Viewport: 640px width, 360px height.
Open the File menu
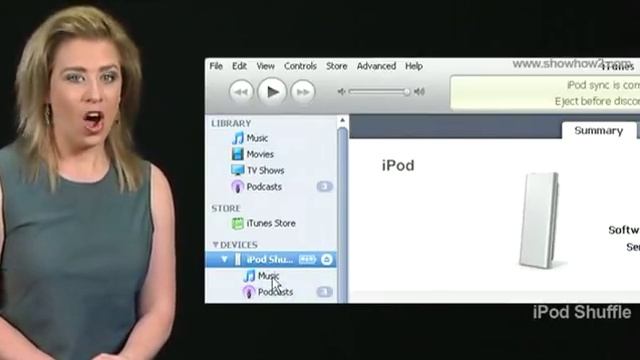[x=216, y=66]
